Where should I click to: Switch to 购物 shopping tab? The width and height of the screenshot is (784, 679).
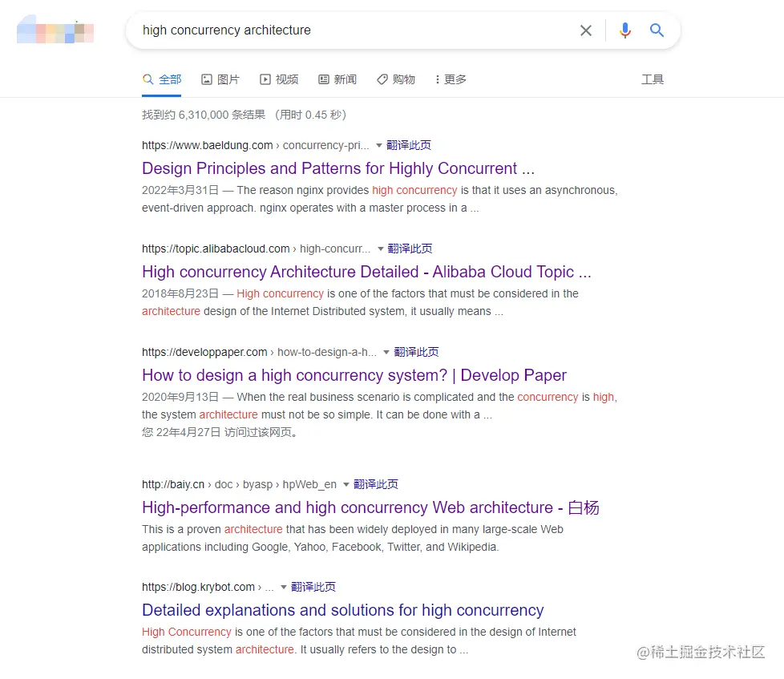(396, 79)
